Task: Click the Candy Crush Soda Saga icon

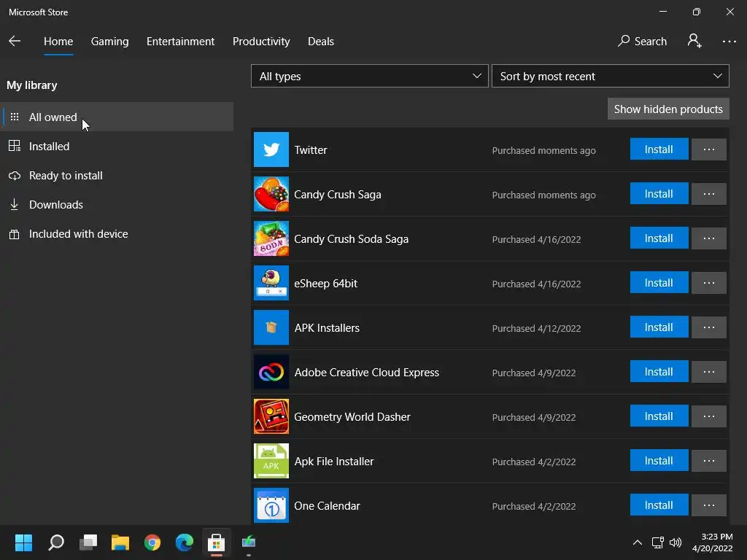Action: coord(271,238)
